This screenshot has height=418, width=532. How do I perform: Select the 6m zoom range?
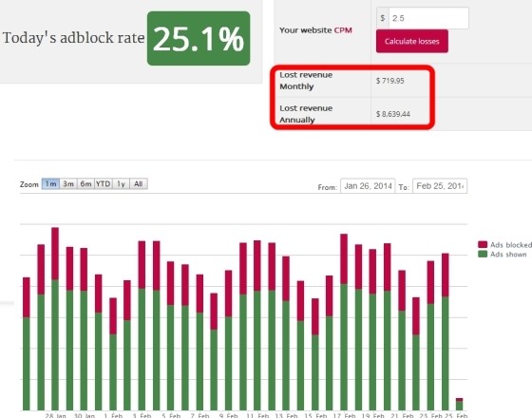85,184
